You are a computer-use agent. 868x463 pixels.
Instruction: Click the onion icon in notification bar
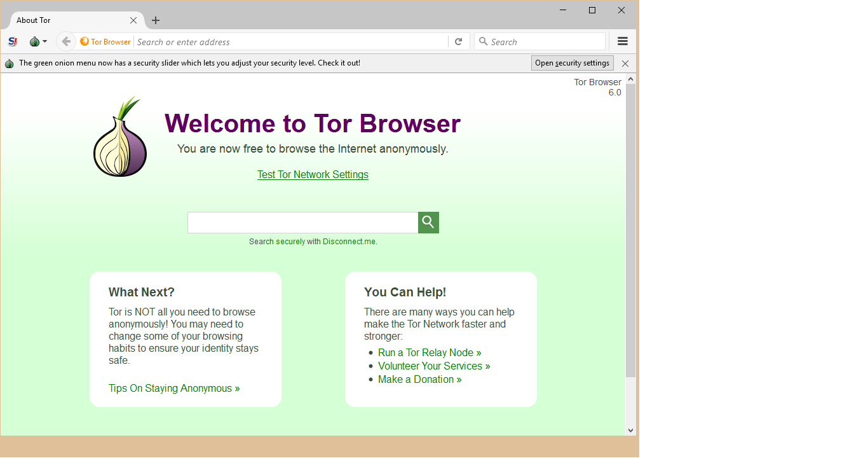pyautogui.click(x=10, y=64)
